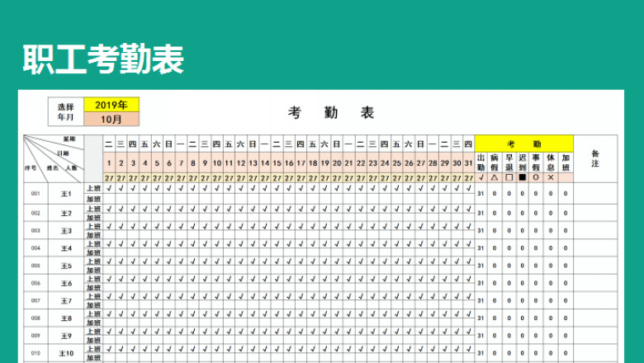
Task: Select date cell 10 in header
Action: [x=217, y=163]
